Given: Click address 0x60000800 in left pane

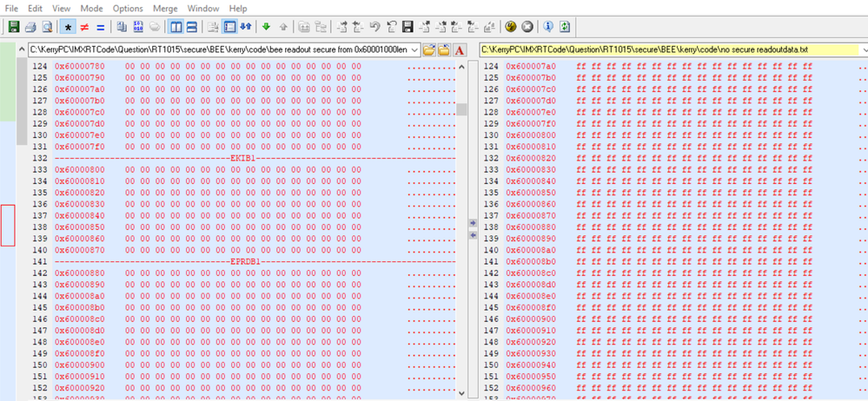Looking at the screenshot, I should point(80,169).
